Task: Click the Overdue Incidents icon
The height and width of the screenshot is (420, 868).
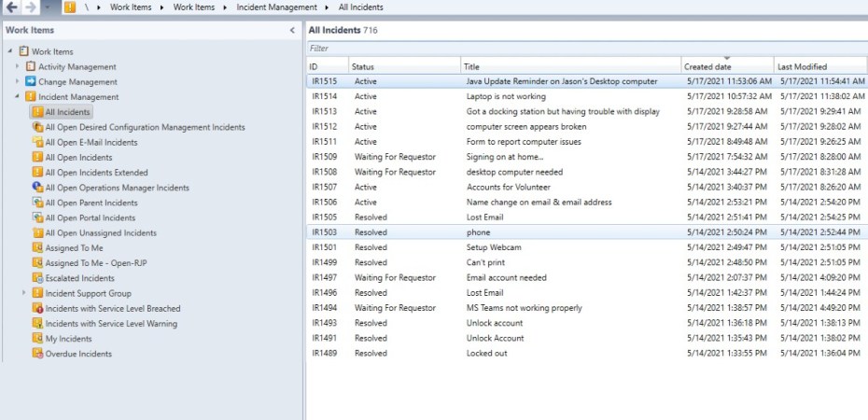Action: tap(37, 354)
